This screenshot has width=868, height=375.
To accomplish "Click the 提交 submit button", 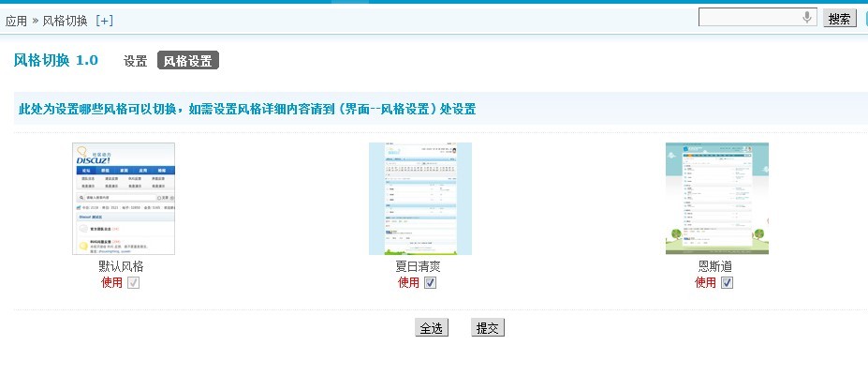I will 488,328.
